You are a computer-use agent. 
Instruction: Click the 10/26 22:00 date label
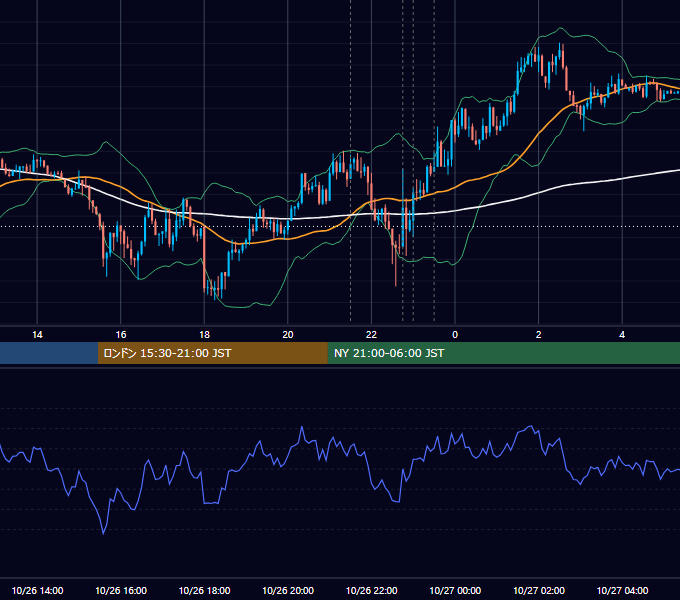(371, 590)
